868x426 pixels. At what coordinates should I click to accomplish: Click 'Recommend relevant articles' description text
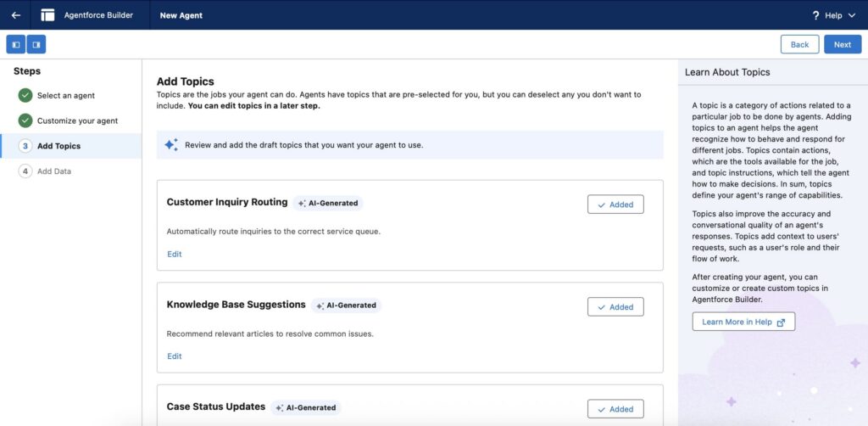point(270,334)
